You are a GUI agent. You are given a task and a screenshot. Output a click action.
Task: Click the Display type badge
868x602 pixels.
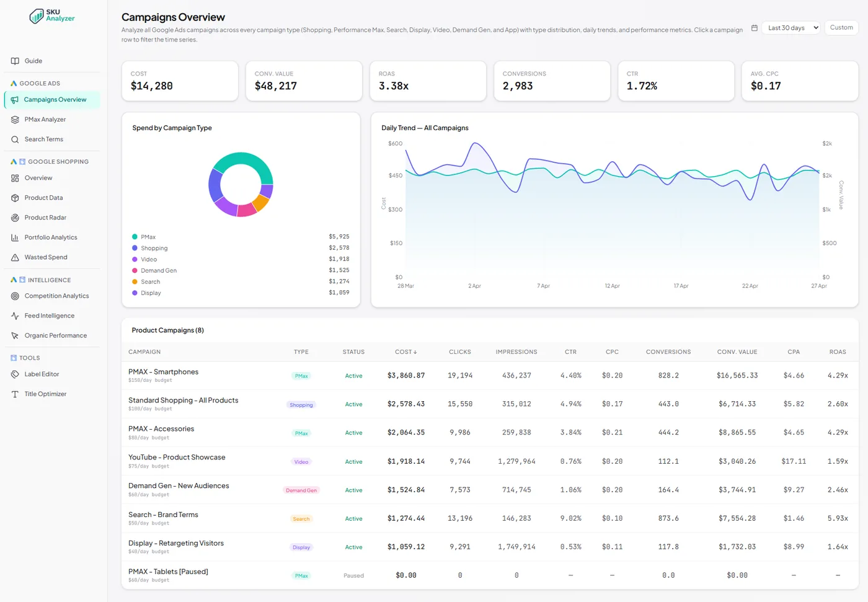301,547
